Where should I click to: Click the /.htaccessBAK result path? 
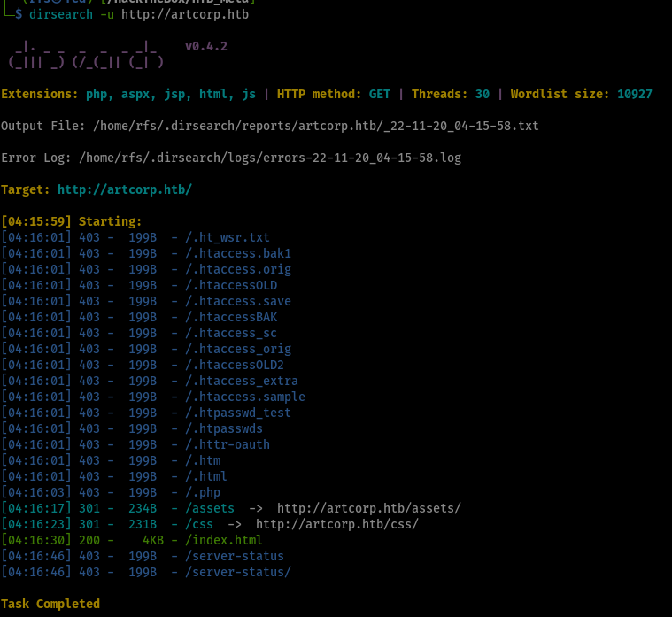point(231,317)
